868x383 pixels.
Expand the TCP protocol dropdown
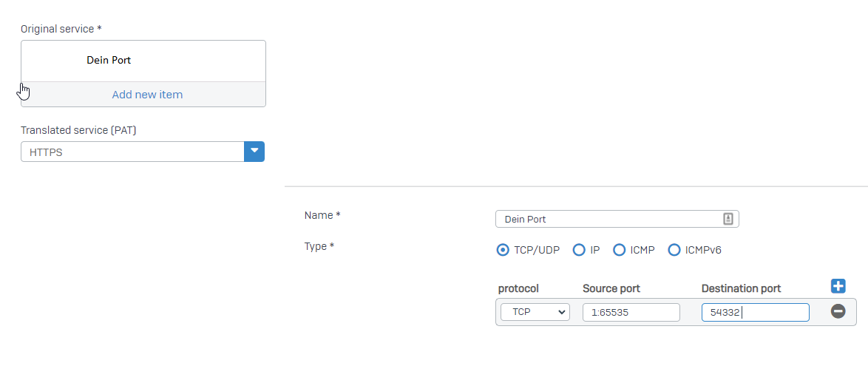535,312
